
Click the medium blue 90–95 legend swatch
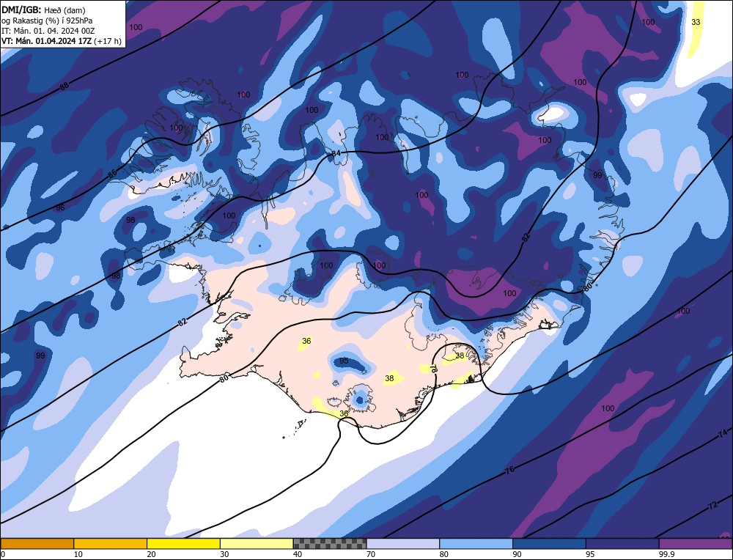point(549,543)
